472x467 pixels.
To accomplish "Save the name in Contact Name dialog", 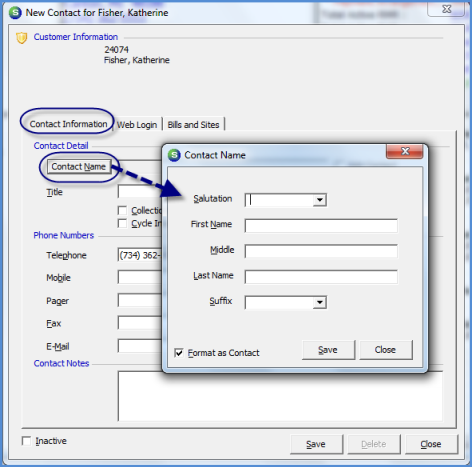I will click(328, 350).
